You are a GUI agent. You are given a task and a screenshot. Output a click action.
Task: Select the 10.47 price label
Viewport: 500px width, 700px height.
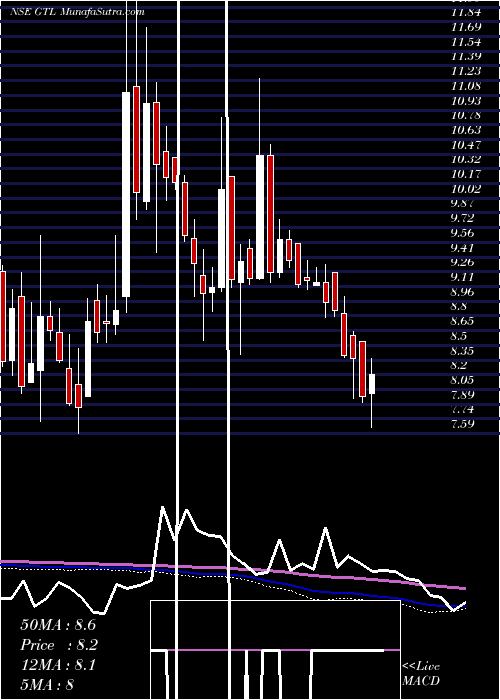pos(466,145)
